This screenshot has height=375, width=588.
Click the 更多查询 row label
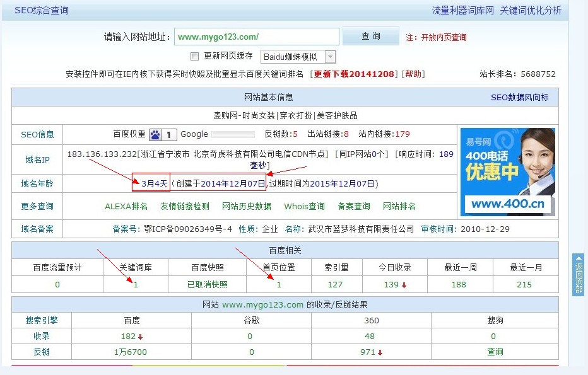point(37,206)
